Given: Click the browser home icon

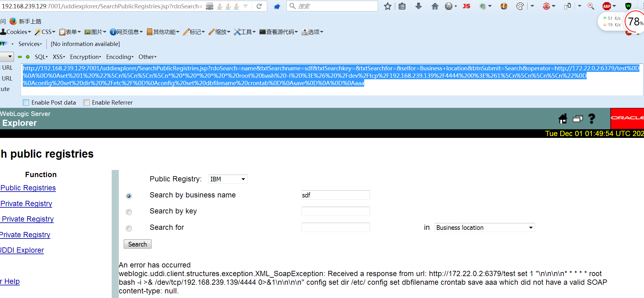Looking at the screenshot, I should pyautogui.click(x=435, y=6).
